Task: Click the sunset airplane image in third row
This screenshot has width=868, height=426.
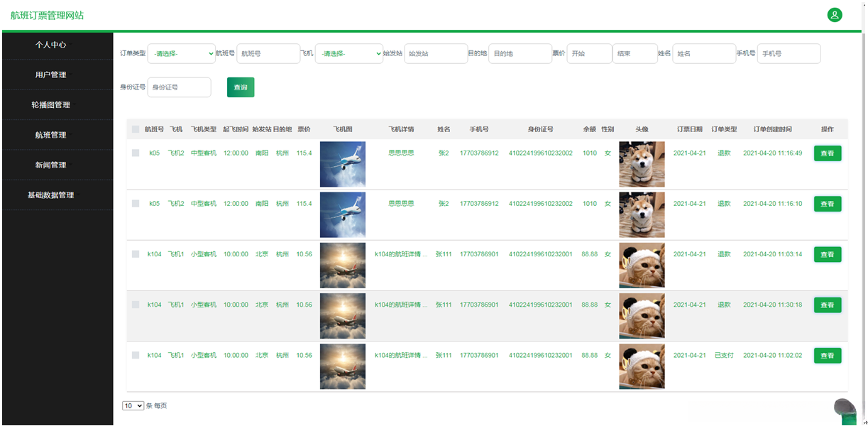Action: point(343,266)
